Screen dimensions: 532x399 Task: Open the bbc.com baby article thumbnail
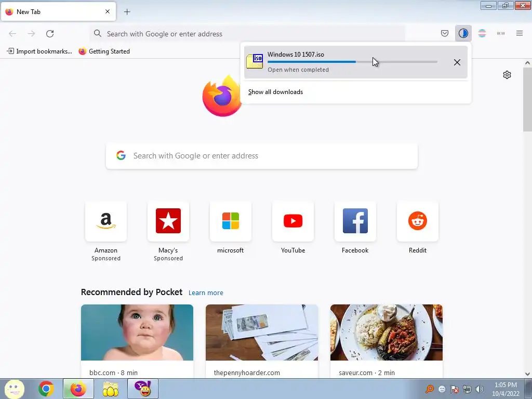click(137, 332)
